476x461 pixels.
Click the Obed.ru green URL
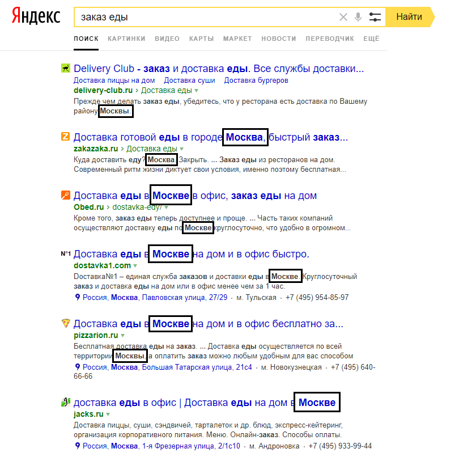89,207
